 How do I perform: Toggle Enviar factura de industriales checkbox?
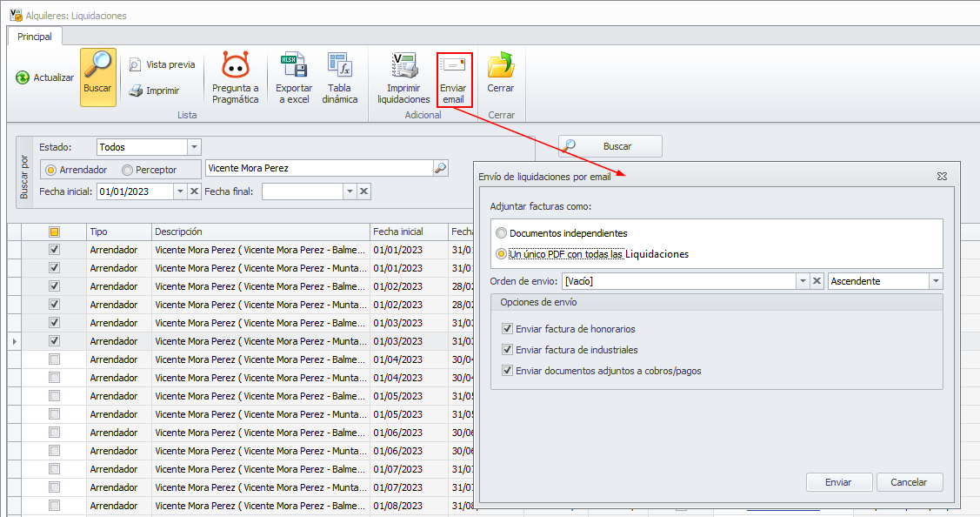508,350
